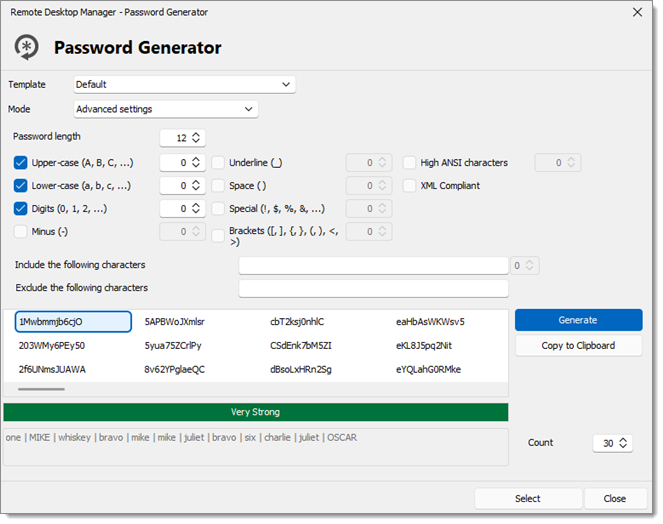
Task: Click the Select button
Action: click(528, 499)
